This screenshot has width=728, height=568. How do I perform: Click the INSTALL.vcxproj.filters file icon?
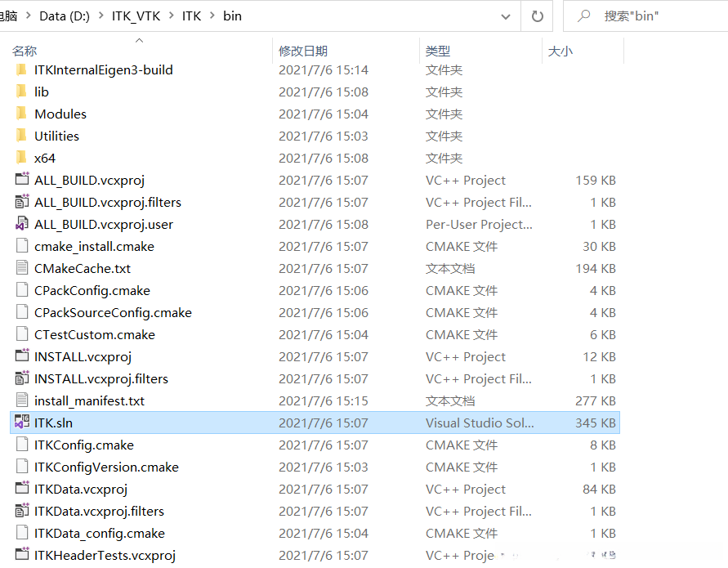coord(22,378)
